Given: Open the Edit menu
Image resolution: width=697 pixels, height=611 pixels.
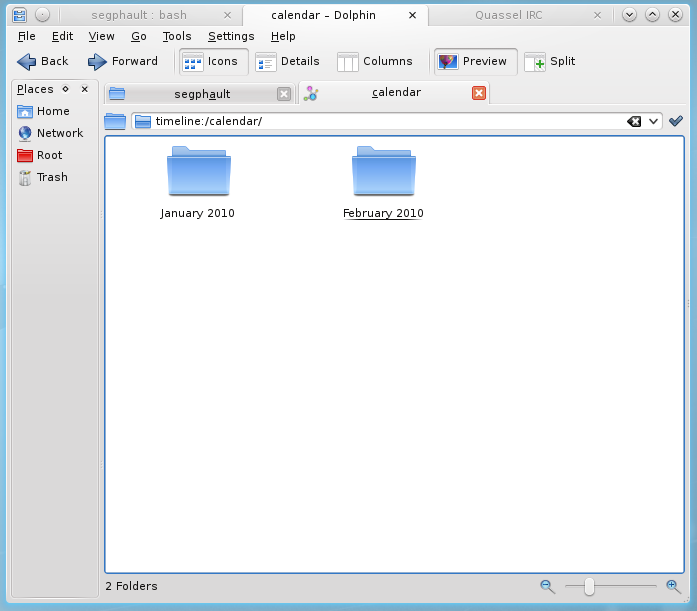Looking at the screenshot, I should point(62,36).
